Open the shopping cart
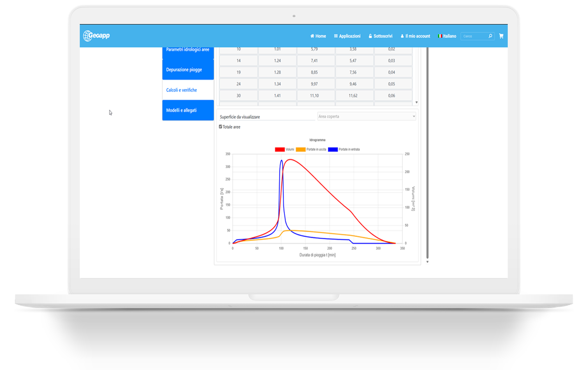Screen dimensions: 588x370 click(x=501, y=36)
